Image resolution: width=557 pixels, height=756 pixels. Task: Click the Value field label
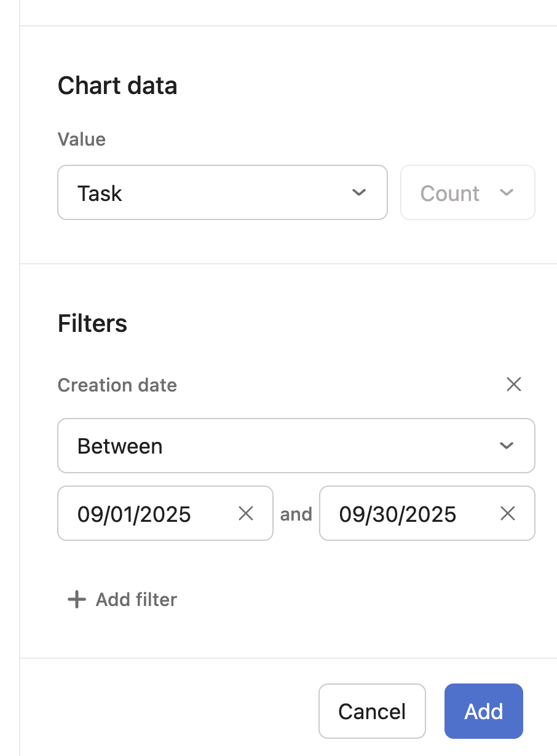82,140
